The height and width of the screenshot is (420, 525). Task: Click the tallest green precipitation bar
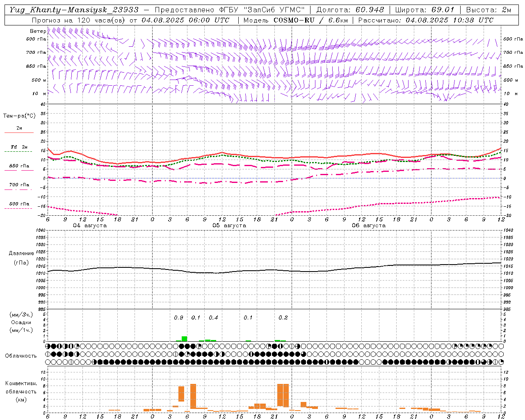pyautogui.click(x=185, y=339)
